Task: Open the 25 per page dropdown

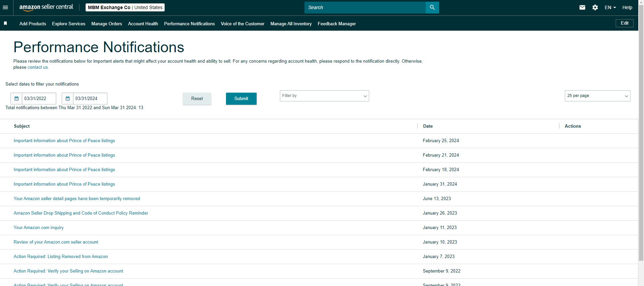Action: coord(598,96)
